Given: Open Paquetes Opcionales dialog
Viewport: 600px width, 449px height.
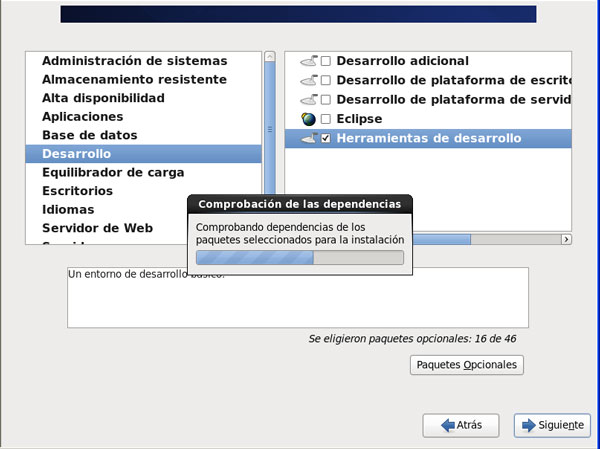Looking at the screenshot, I should [467, 365].
